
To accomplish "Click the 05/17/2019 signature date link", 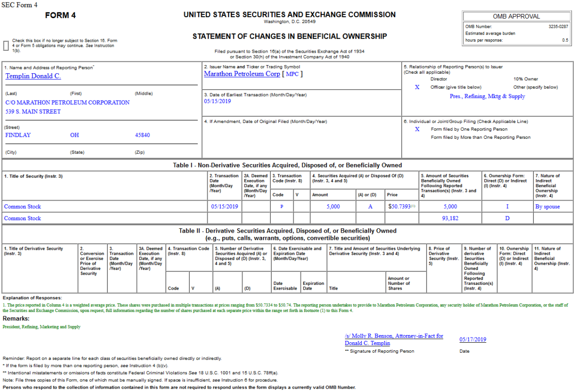I will point(472,340).
